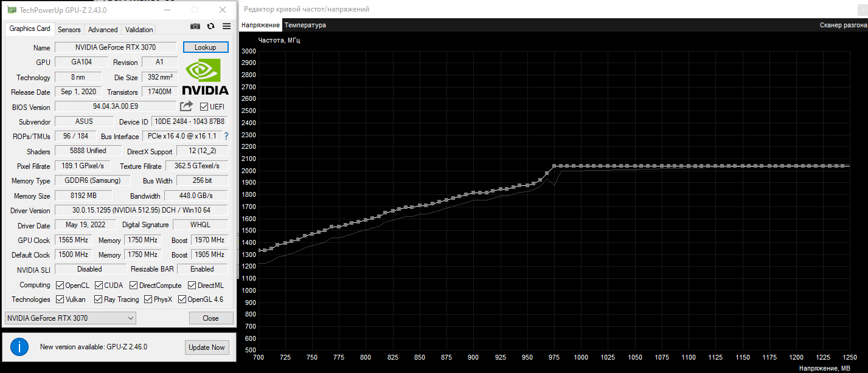Open the NVIDIA GeForce RTX 3070 dropdown
Viewport: 868px width, 373px height.
(71, 318)
